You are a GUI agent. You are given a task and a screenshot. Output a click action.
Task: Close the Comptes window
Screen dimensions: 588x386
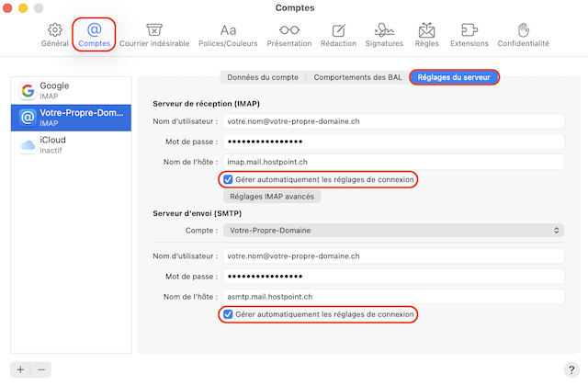point(7,8)
